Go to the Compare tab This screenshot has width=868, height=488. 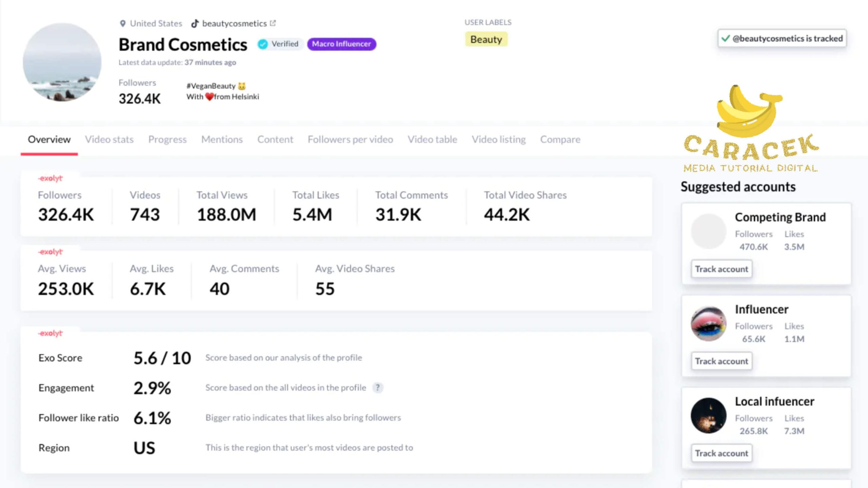(560, 139)
